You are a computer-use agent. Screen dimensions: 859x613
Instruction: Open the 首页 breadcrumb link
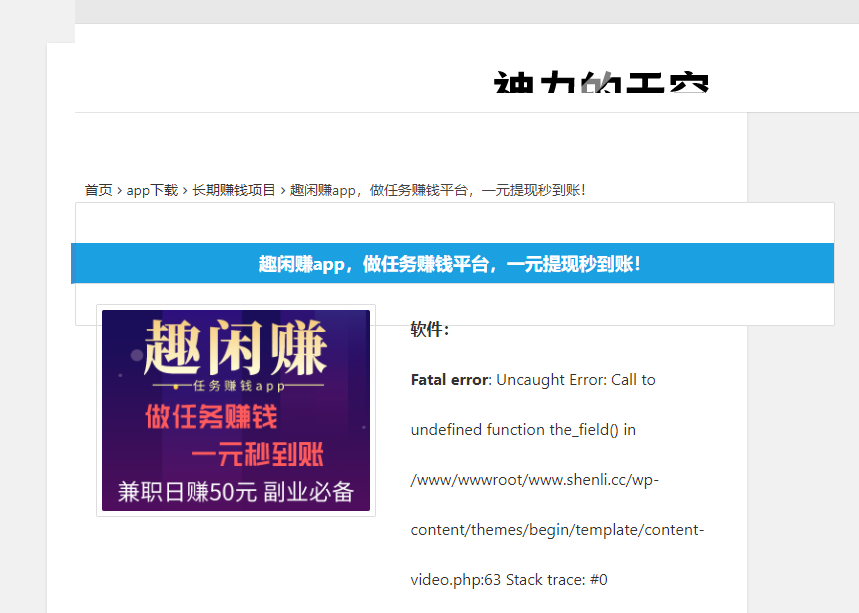click(x=99, y=190)
